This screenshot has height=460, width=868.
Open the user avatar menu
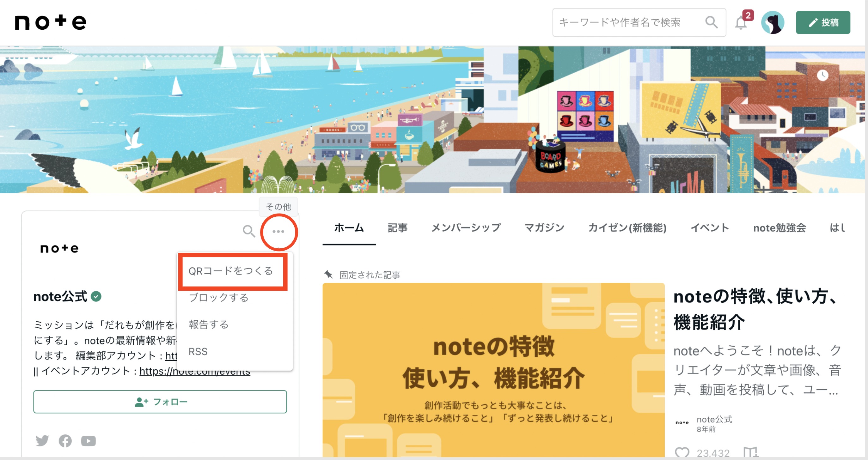[772, 22]
